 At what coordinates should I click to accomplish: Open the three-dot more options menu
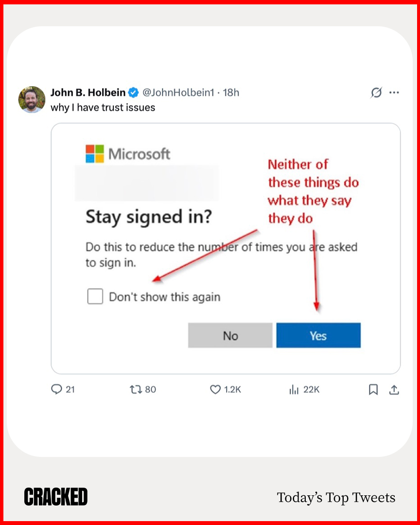pos(394,92)
